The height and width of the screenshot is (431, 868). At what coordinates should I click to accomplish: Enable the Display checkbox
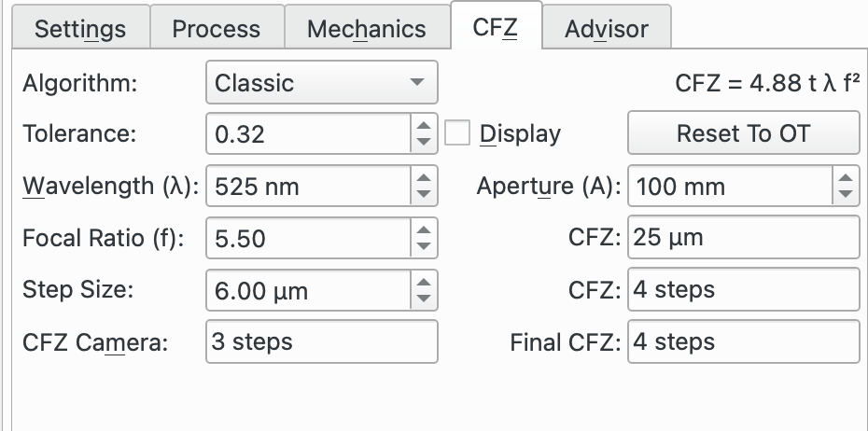tap(457, 133)
